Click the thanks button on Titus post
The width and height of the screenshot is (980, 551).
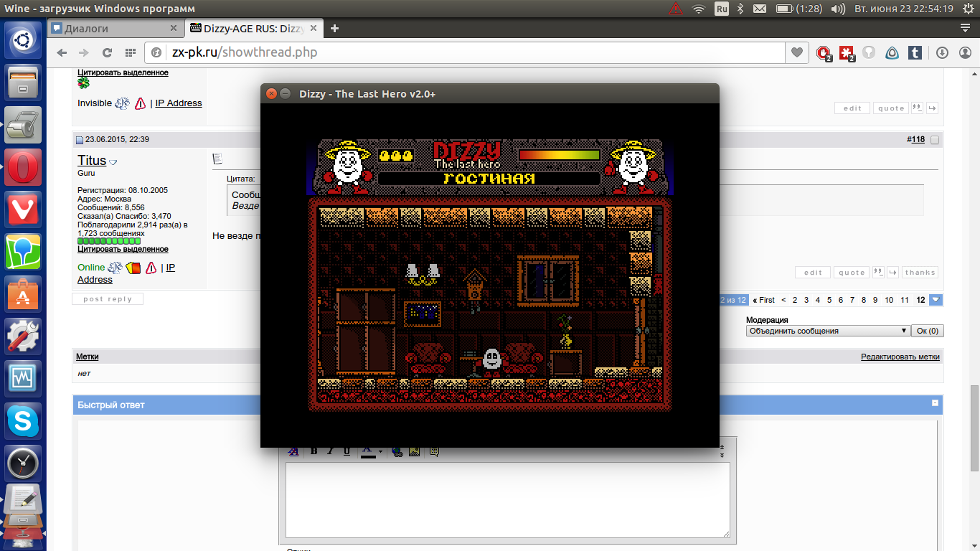(x=920, y=272)
